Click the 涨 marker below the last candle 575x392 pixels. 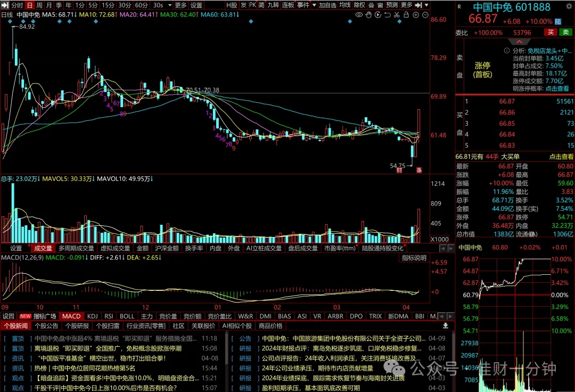point(419,170)
